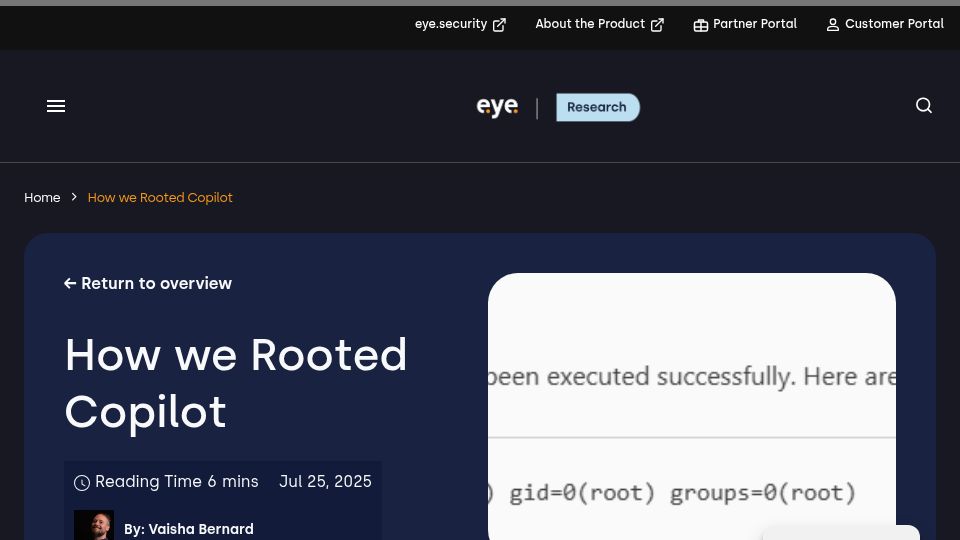Click 'How we Rooted Copilot' breadcrumb
This screenshot has height=540, width=960.
(x=160, y=198)
